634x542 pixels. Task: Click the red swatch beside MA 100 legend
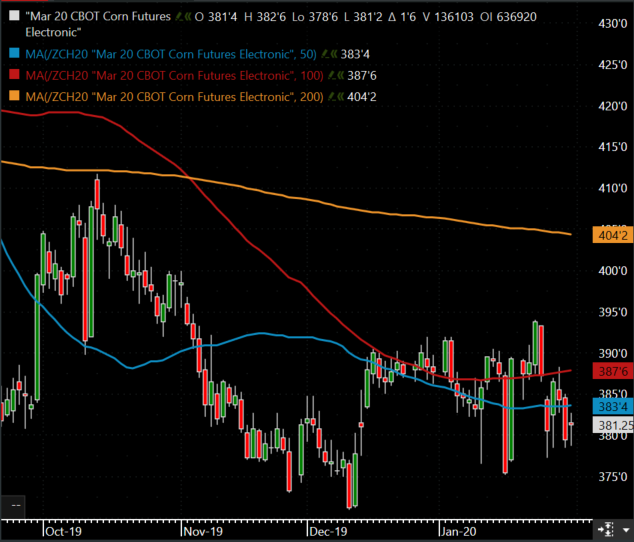click(x=14, y=74)
